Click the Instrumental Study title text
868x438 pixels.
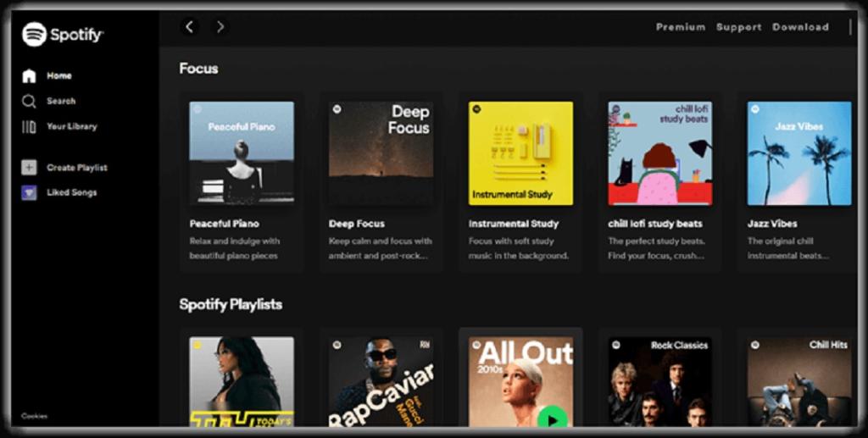(x=514, y=224)
